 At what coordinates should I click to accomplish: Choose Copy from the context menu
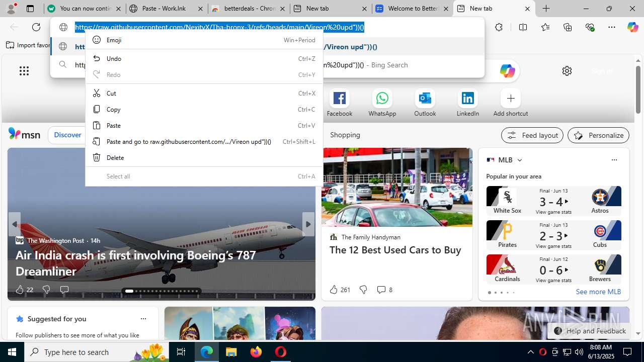click(204, 109)
